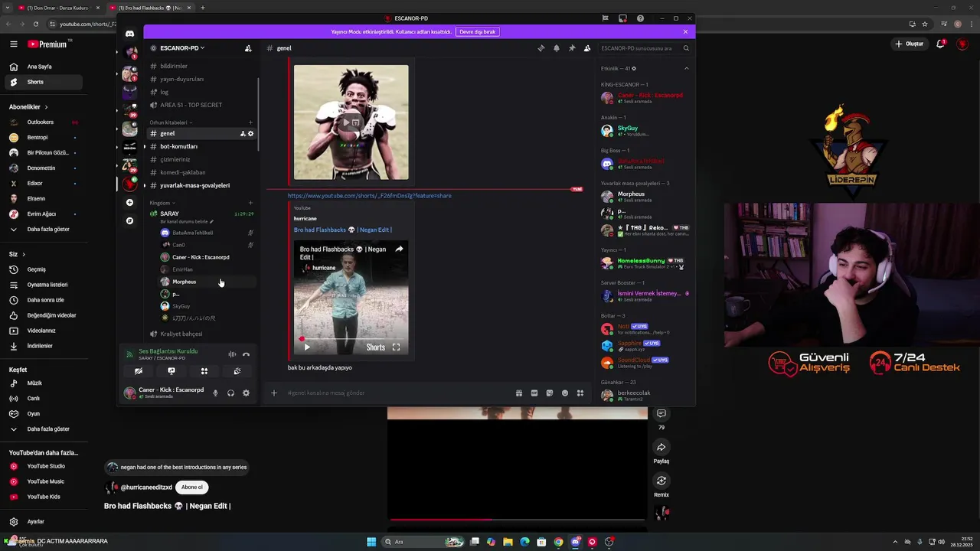Open YouTube hamburger guide menu

(x=14, y=44)
